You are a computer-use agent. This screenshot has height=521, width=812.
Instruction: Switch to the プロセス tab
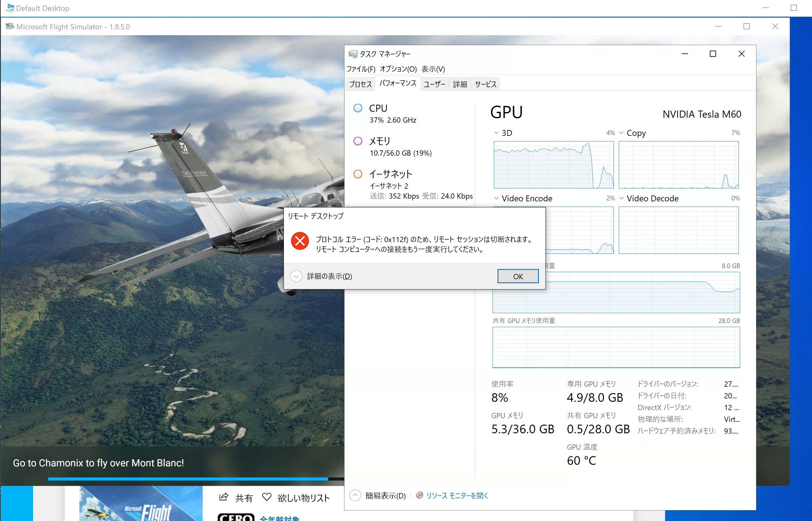360,84
